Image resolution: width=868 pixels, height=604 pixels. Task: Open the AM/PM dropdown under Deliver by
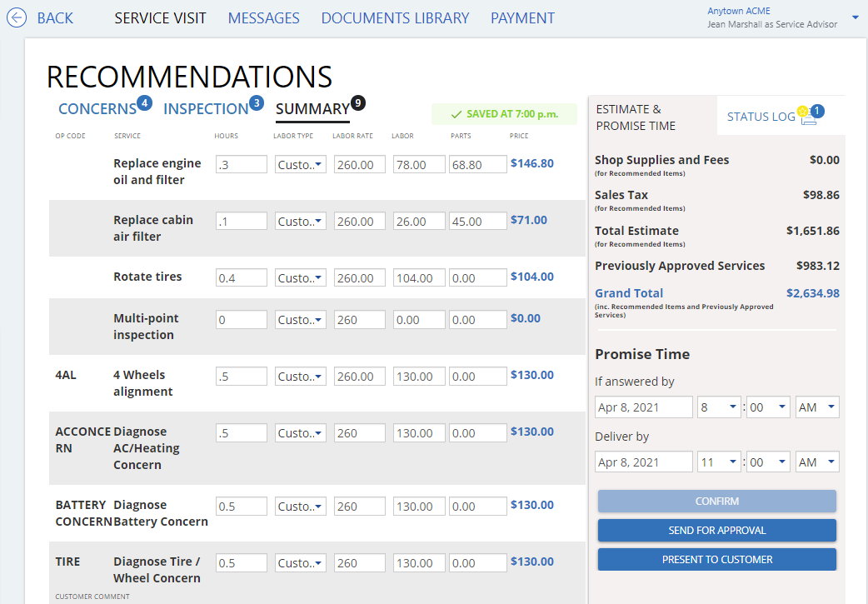[817, 461]
